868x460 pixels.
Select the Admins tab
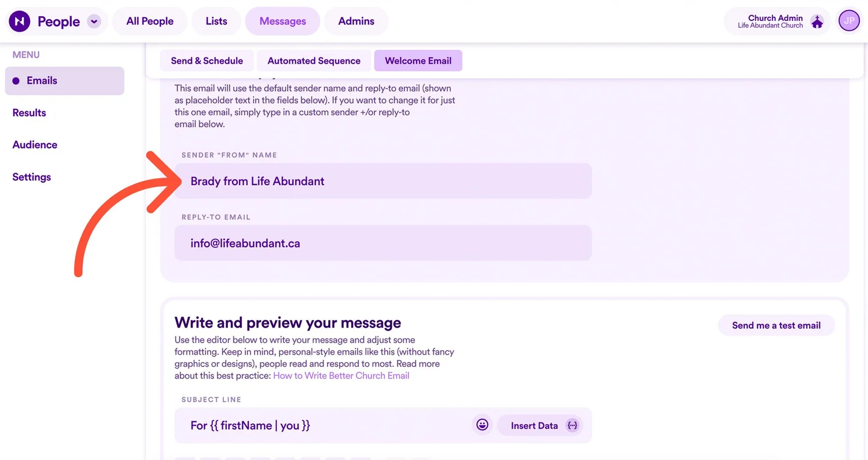[356, 21]
